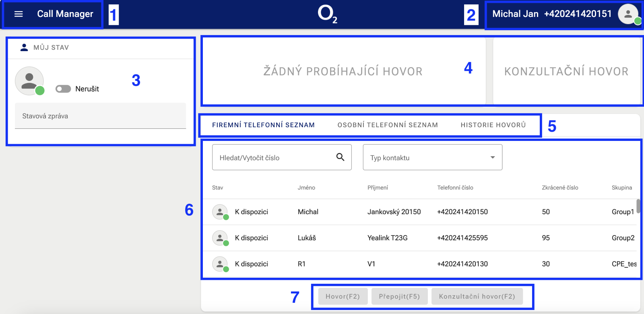Click the magnifier search icon
The image size is (644, 314).
pos(340,157)
